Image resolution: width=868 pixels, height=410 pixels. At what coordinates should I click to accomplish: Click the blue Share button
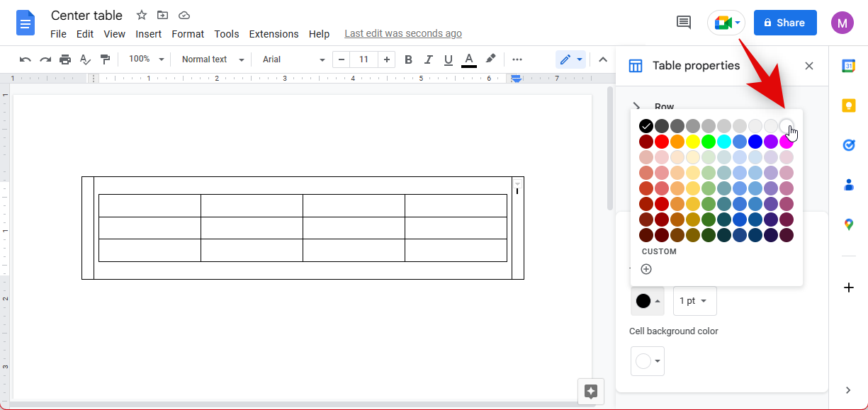pyautogui.click(x=785, y=23)
